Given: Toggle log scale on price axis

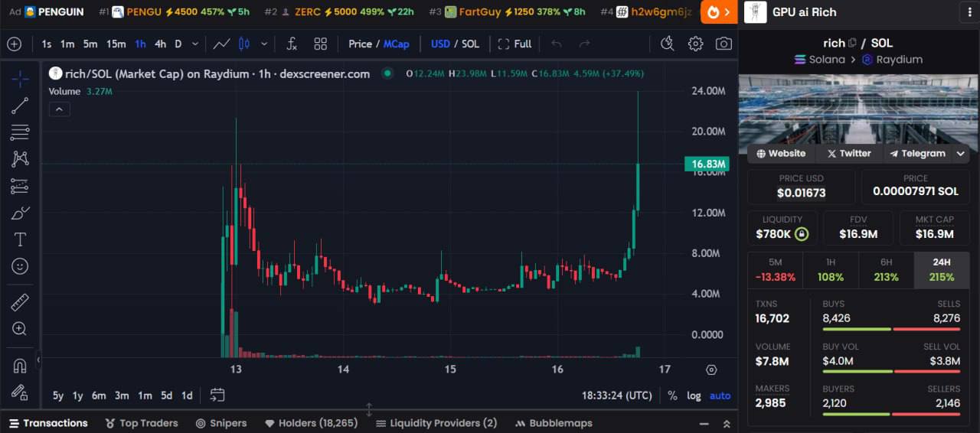Looking at the screenshot, I should tap(694, 396).
